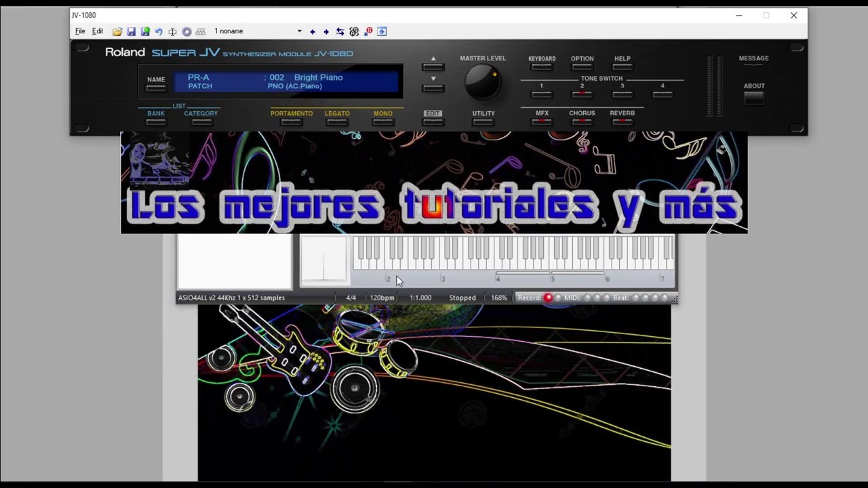Toggle the REVERB effect switch
This screenshot has height=488, width=868.
[x=623, y=122]
